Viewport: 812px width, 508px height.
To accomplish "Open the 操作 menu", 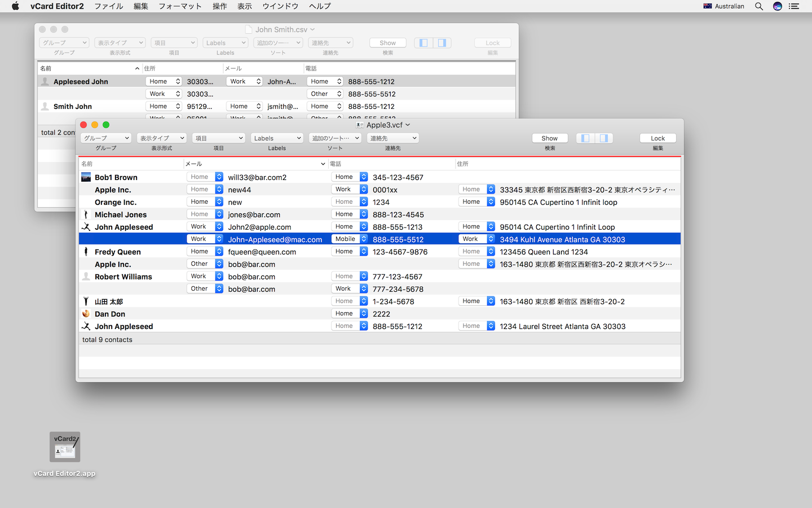I will click(x=220, y=6).
